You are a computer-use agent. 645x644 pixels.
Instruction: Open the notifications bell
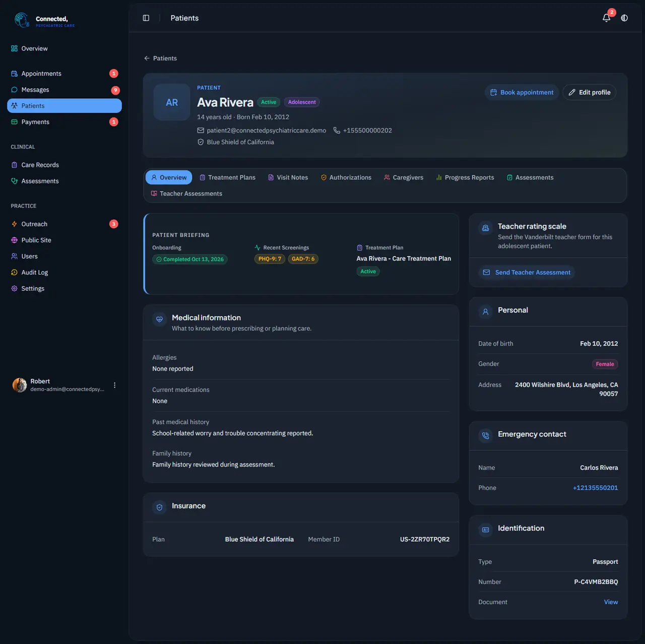click(607, 18)
